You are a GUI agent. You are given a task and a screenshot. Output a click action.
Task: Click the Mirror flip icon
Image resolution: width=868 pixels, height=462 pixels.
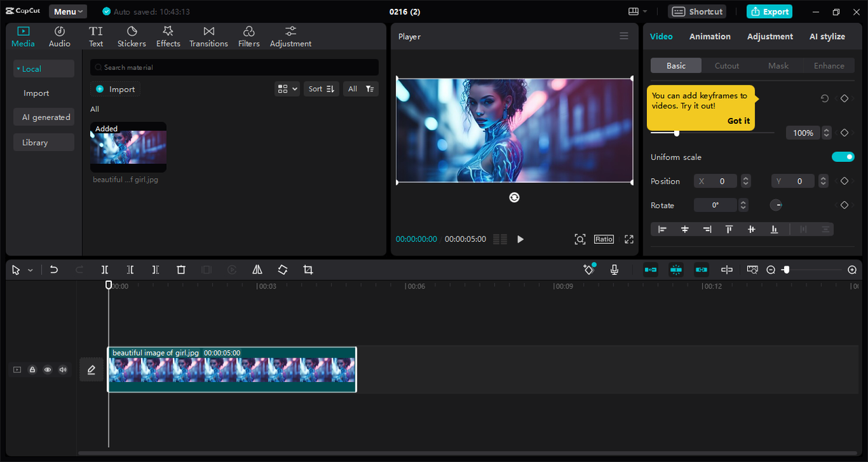click(257, 270)
